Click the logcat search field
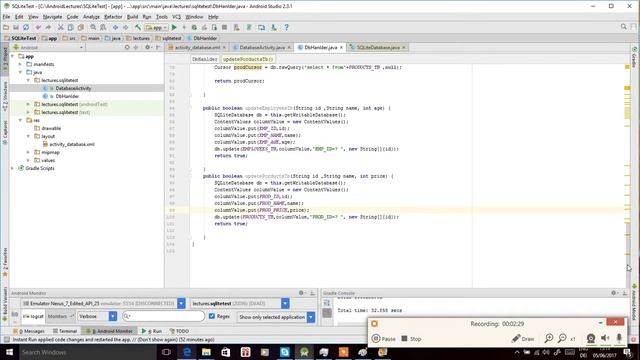This screenshot has height=360, width=640. pyautogui.click(x=163, y=316)
